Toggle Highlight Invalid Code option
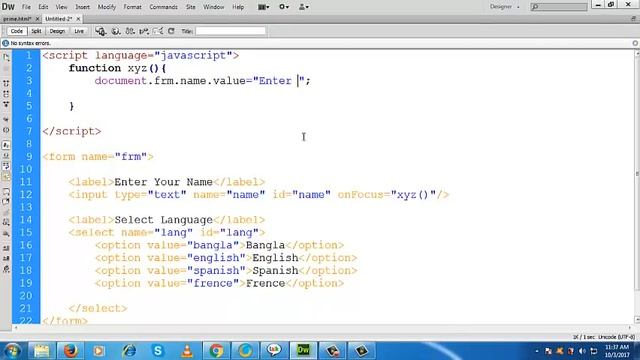 coord(6,156)
